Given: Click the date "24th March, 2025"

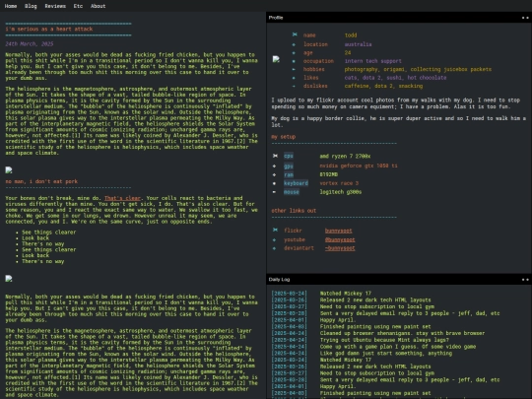Looking at the screenshot, I should (x=30, y=43).
